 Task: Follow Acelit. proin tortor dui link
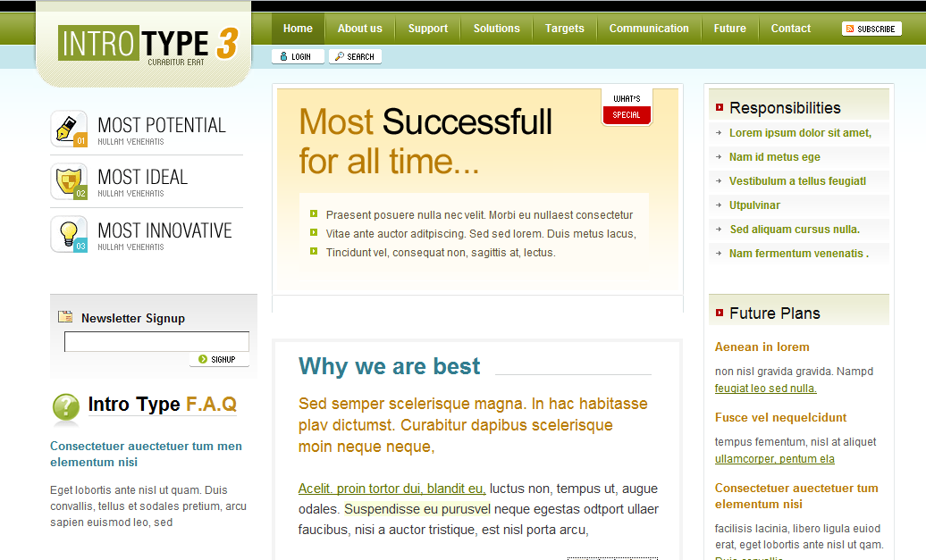[391, 489]
